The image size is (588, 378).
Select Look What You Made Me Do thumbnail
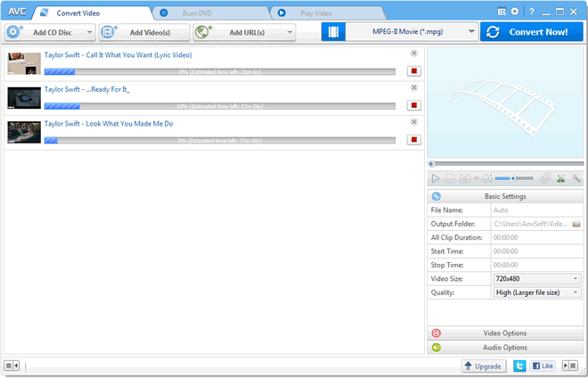[x=24, y=132]
